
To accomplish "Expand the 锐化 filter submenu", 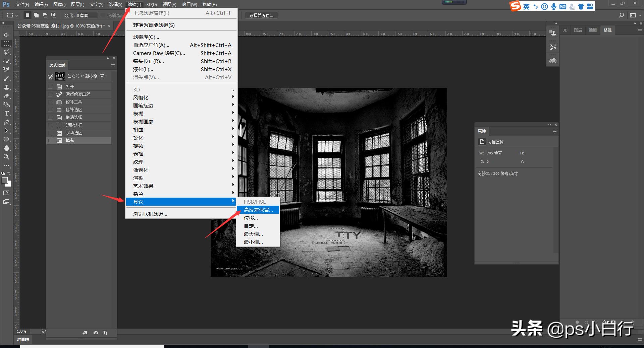I will tap(181, 138).
